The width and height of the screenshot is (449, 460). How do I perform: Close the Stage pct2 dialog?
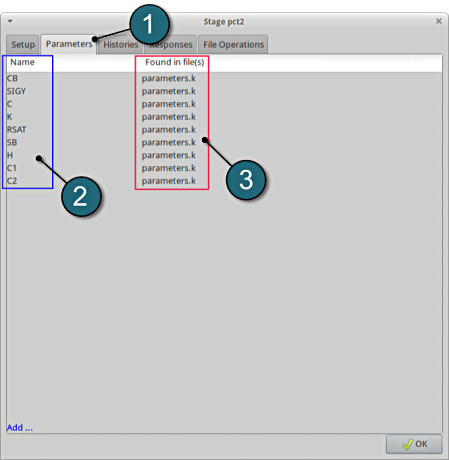[439, 21]
